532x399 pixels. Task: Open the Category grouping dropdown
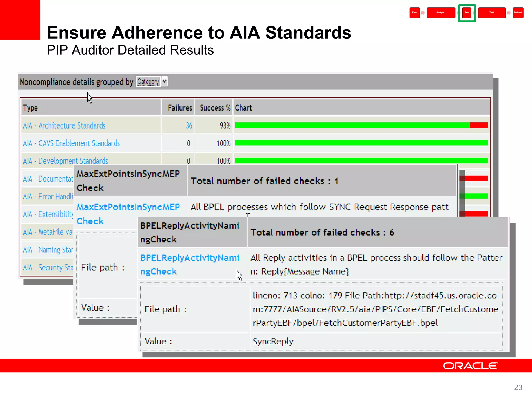(152, 82)
